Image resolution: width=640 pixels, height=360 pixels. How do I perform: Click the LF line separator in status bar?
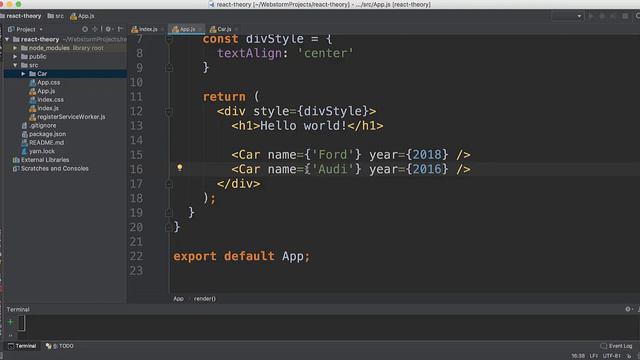[593, 356]
